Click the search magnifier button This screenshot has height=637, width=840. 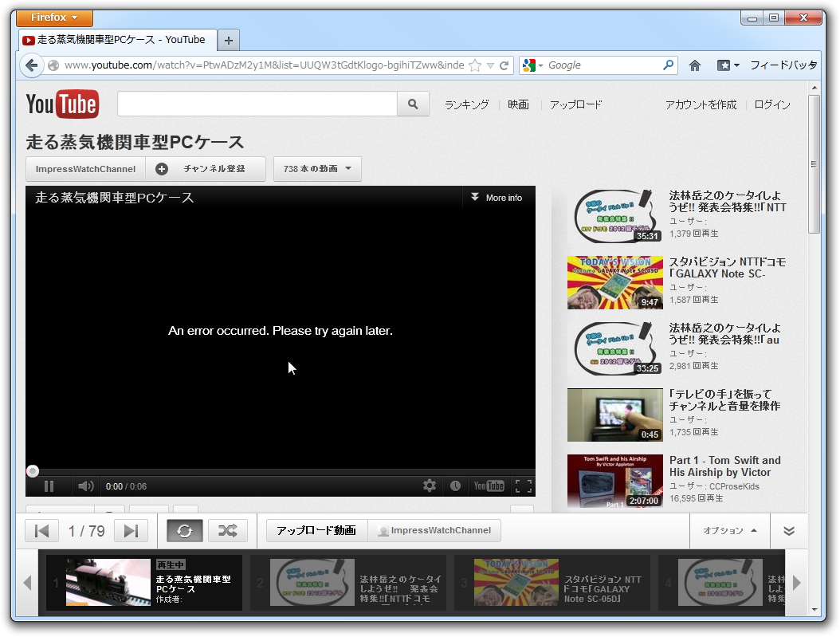[x=413, y=104]
